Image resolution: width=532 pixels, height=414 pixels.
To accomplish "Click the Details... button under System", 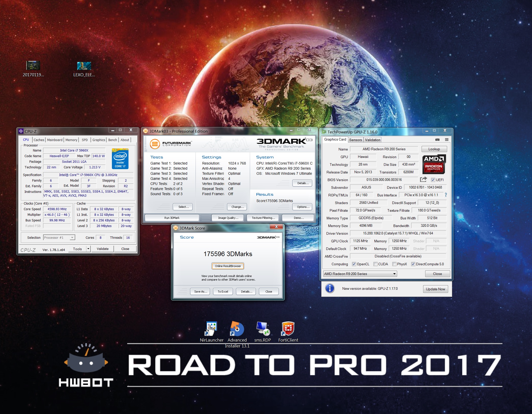I will 303,183.
